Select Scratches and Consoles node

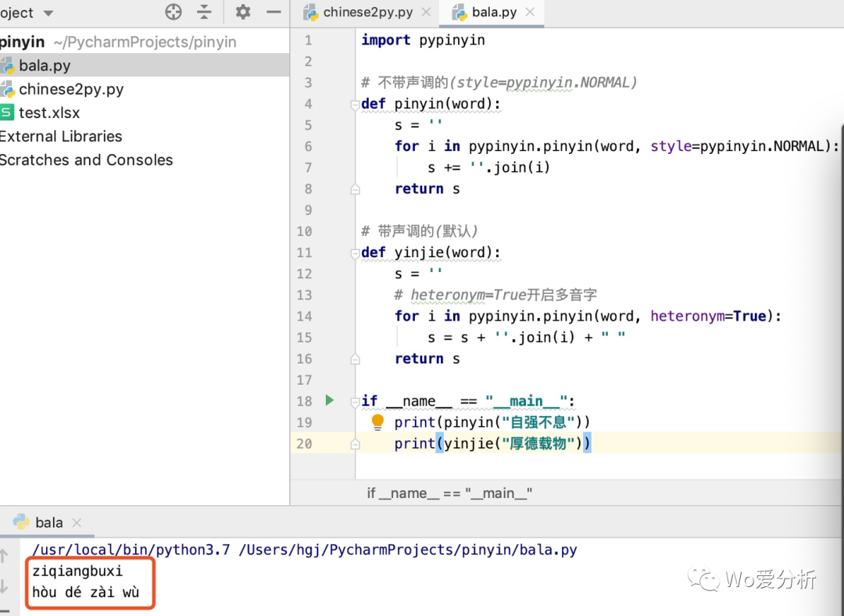click(x=86, y=160)
